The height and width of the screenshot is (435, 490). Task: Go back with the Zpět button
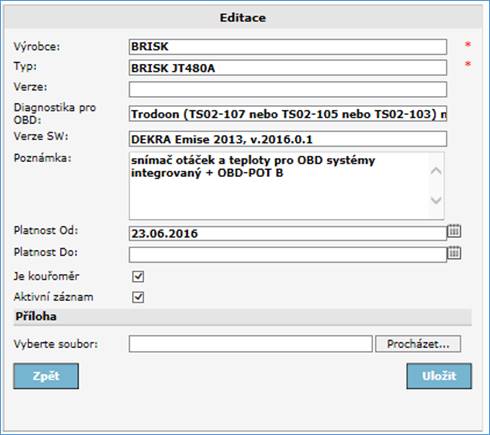46,376
